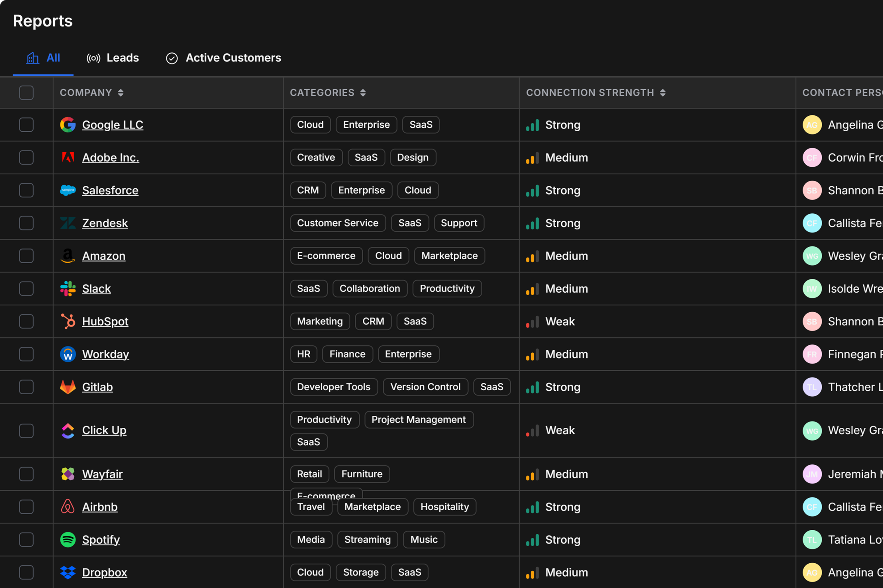Toggle the select-all checkbox in header

26,93
